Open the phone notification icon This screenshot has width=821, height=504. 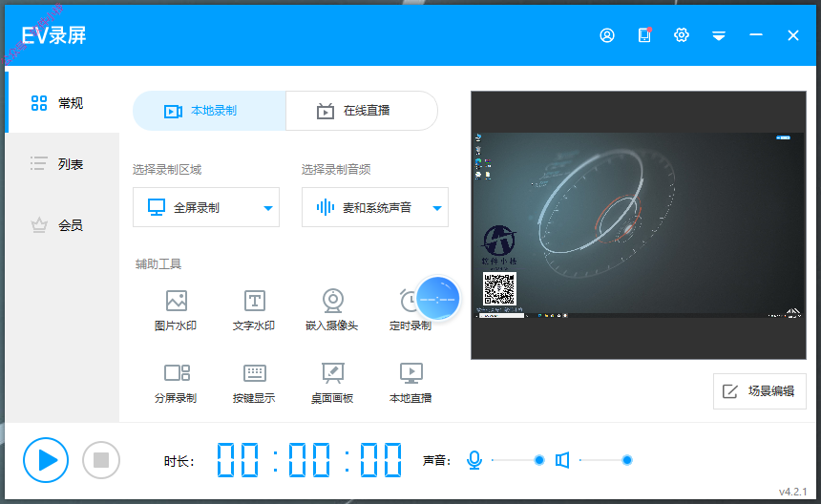click(644, 34)
